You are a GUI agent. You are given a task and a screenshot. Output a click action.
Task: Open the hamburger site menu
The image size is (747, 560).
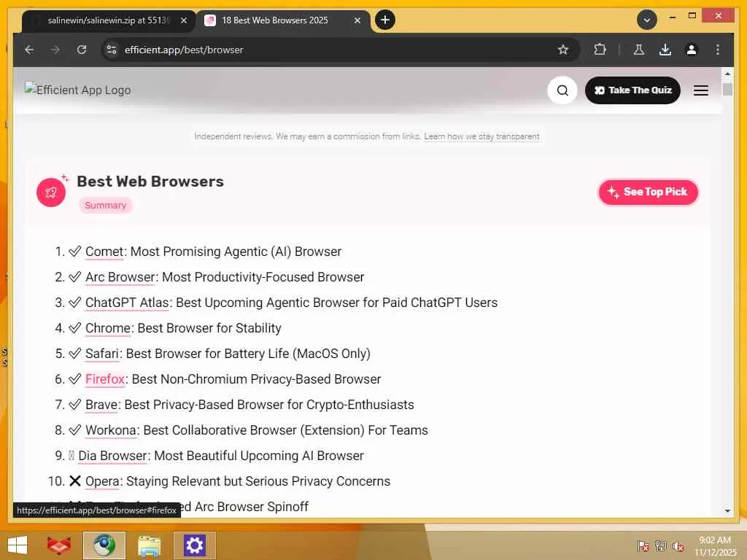(x=701, y=90)
